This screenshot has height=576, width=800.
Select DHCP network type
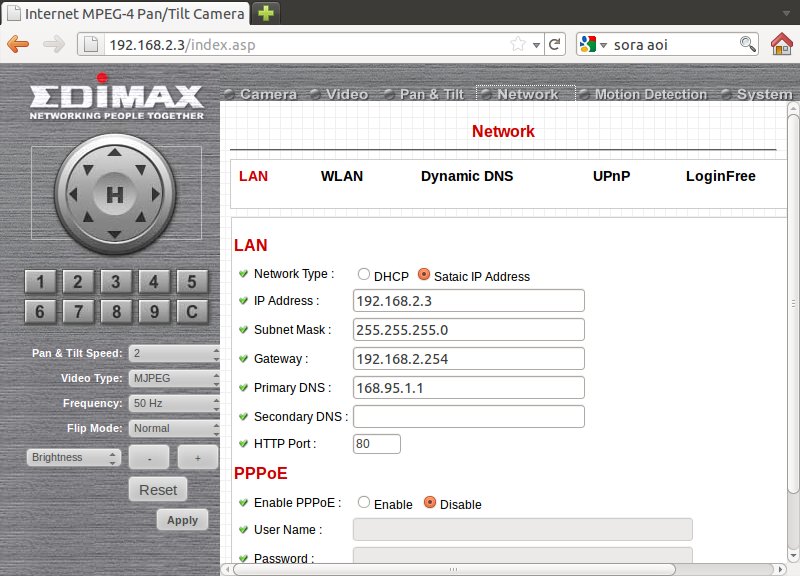click(364, 275)
